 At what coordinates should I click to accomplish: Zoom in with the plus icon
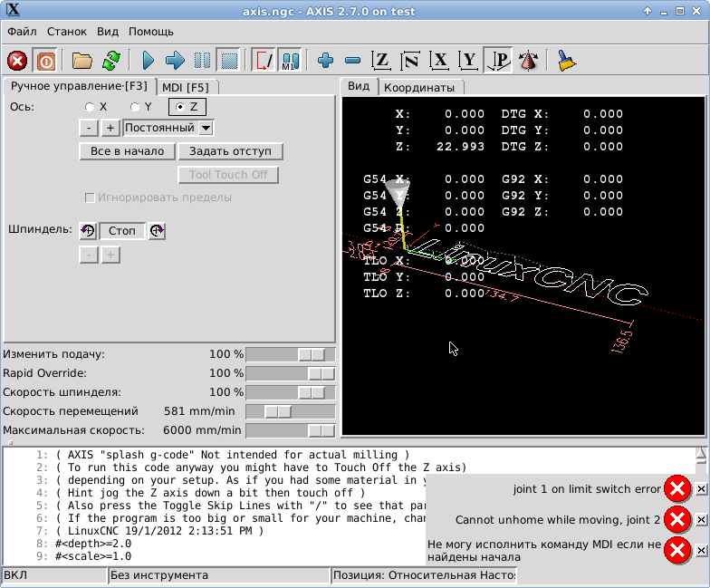(326, 60)
